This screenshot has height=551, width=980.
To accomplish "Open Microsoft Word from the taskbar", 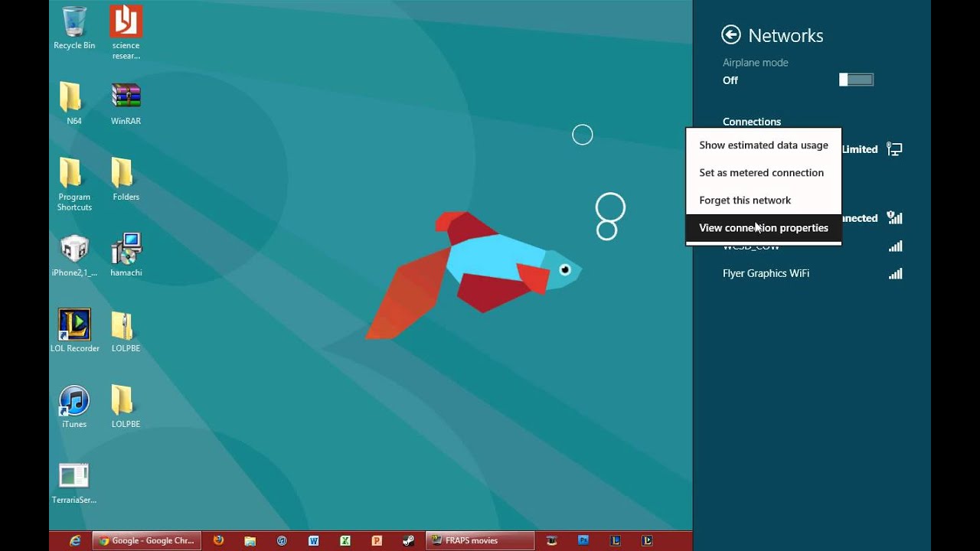I will pyautogui.click(x=313, y=540).
